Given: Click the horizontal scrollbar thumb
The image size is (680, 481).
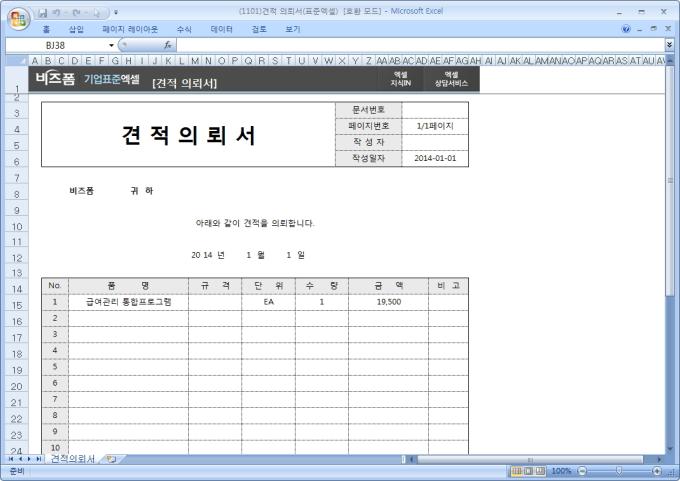Looking at the screenshot, I should tap(530, 459).
